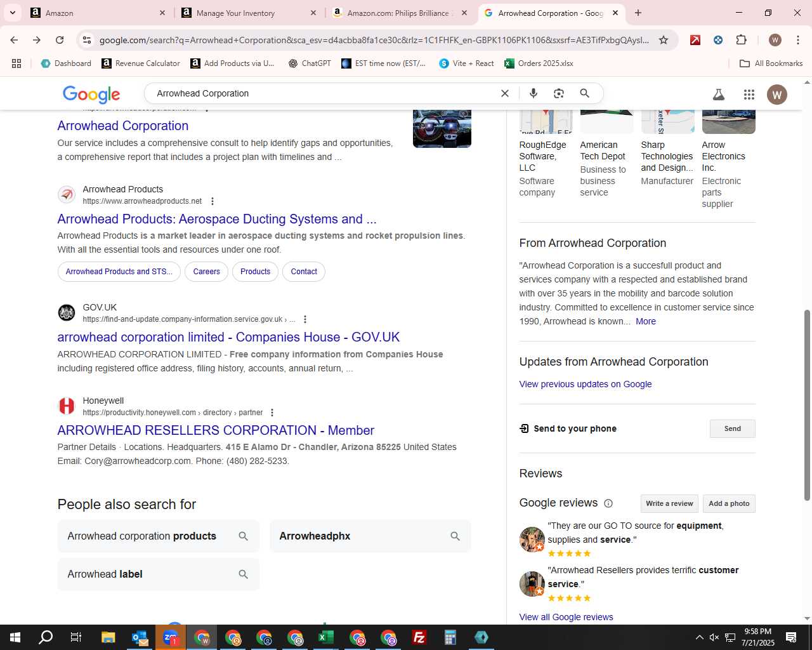Open the Extensions puzzle-piece menu

741,40
